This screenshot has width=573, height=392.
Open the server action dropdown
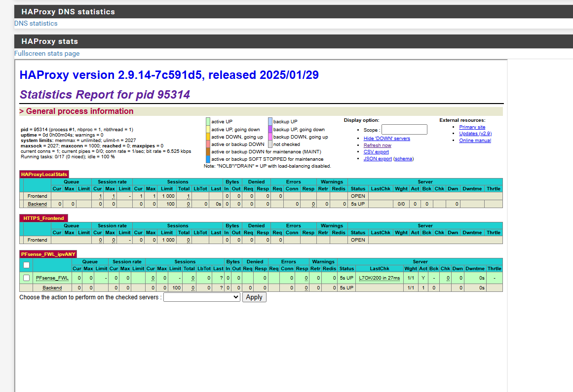pos(202,297)
